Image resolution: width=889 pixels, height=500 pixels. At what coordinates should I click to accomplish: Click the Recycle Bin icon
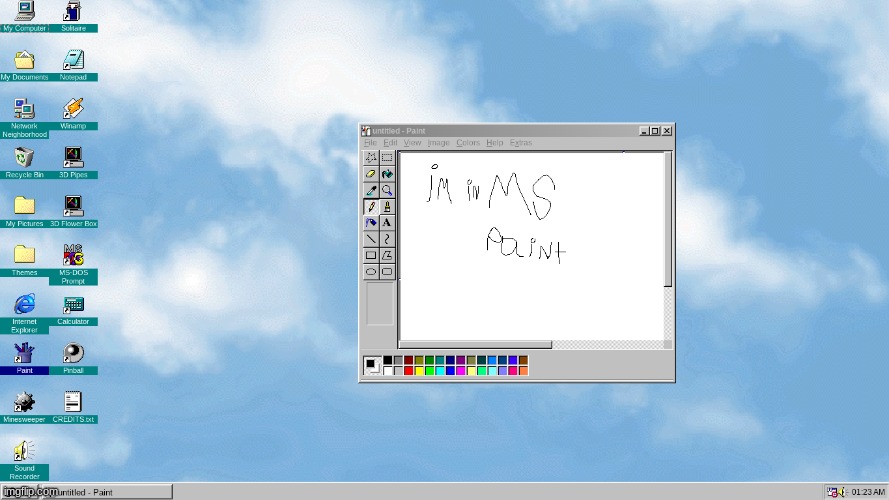(x=24, y=163)
